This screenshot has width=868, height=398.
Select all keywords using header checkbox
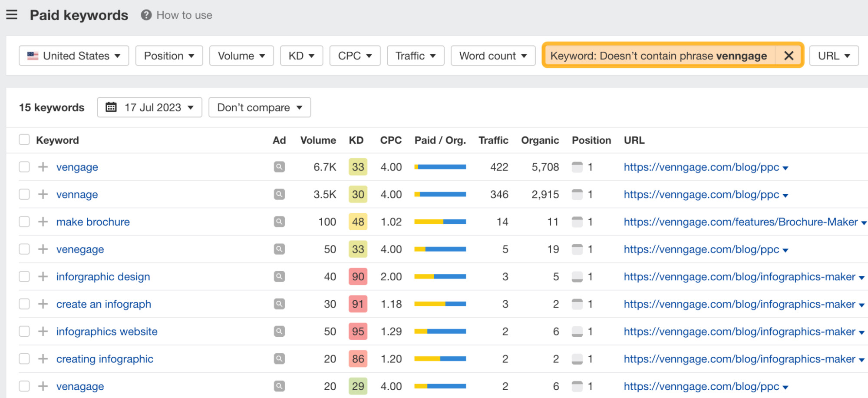tap(24, 139)
